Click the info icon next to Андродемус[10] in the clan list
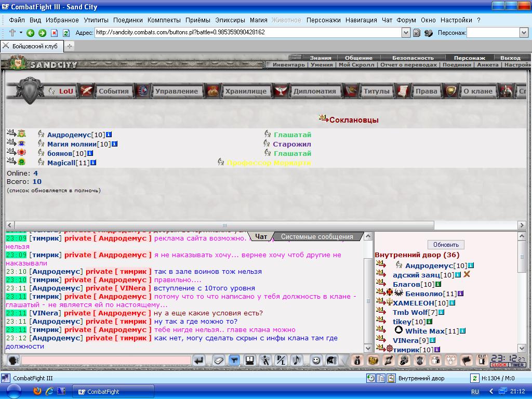 click(109, 135)
